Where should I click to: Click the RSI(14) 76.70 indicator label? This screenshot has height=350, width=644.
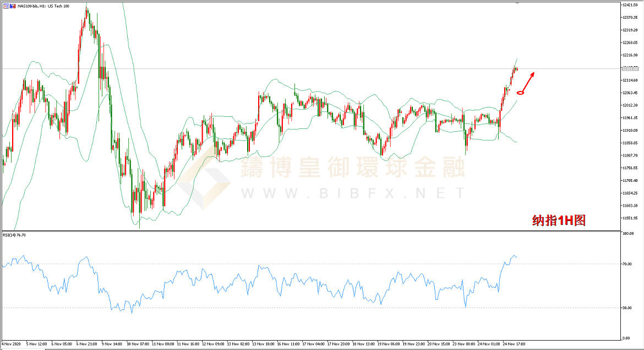[x=14, y=235]
